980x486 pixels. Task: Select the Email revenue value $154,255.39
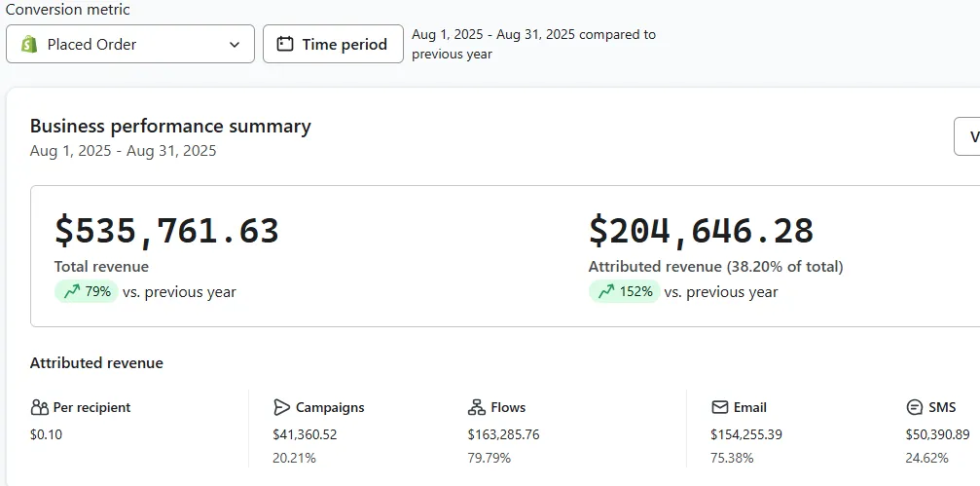pos(746,434)
